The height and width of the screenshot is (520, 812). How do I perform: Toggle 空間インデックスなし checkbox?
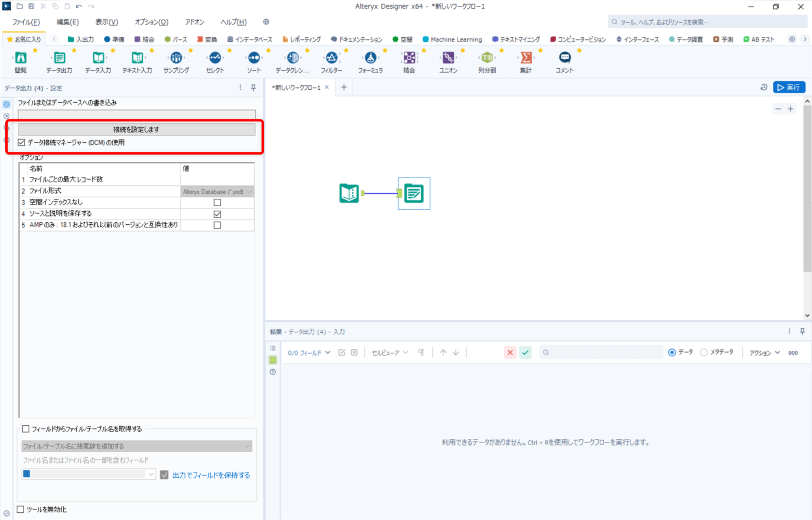click(217, 202)
